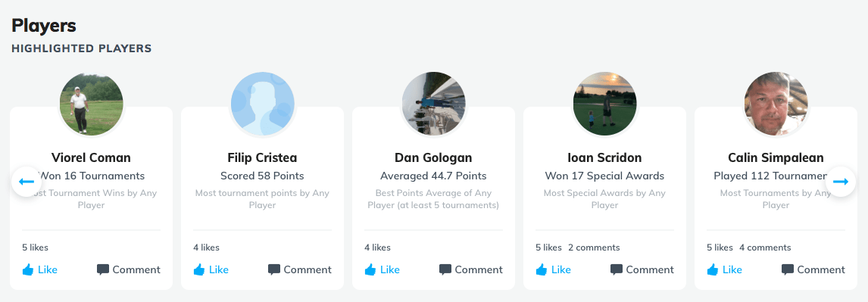View the 2 comments on Ioan Scridon
The width and height of the screenshot is (868, 302).
click(x=594, y=248)
